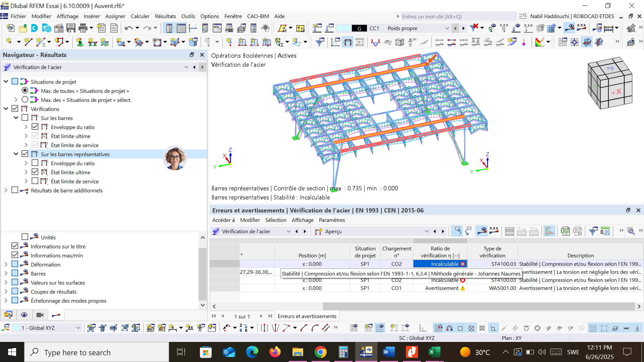Click the 0,00 decimal places icon
This screenshot has width=644, height=362.
point(605,231)
